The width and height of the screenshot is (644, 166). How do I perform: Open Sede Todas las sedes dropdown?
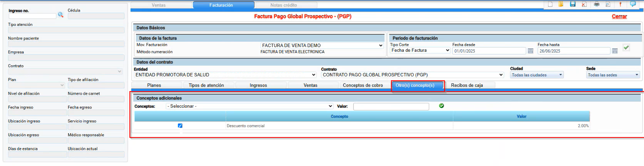613,75
